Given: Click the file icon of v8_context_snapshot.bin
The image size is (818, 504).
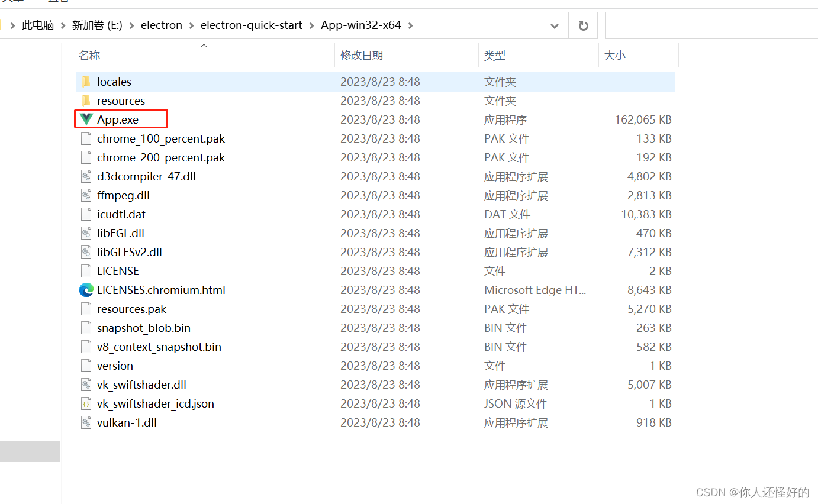Looking at the screenshot, I should click(x=86, y=347).
